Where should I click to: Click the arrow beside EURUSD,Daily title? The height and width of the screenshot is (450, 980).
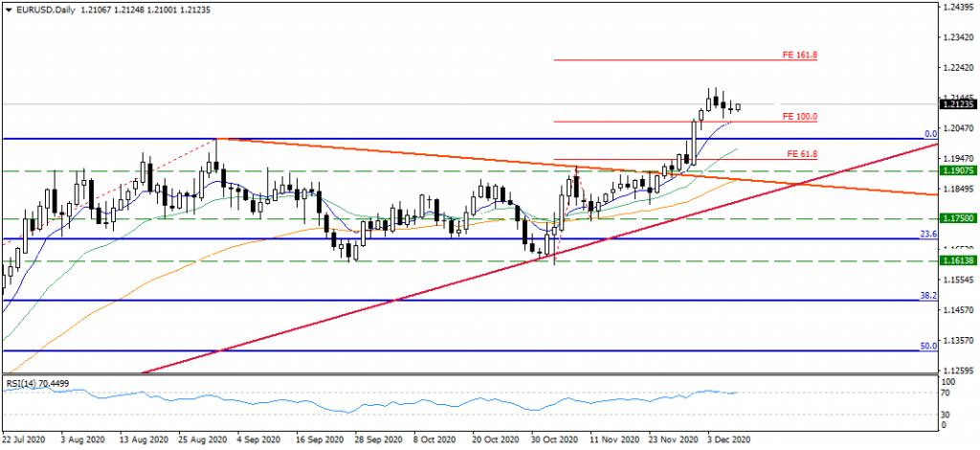(x=7, y=8)
